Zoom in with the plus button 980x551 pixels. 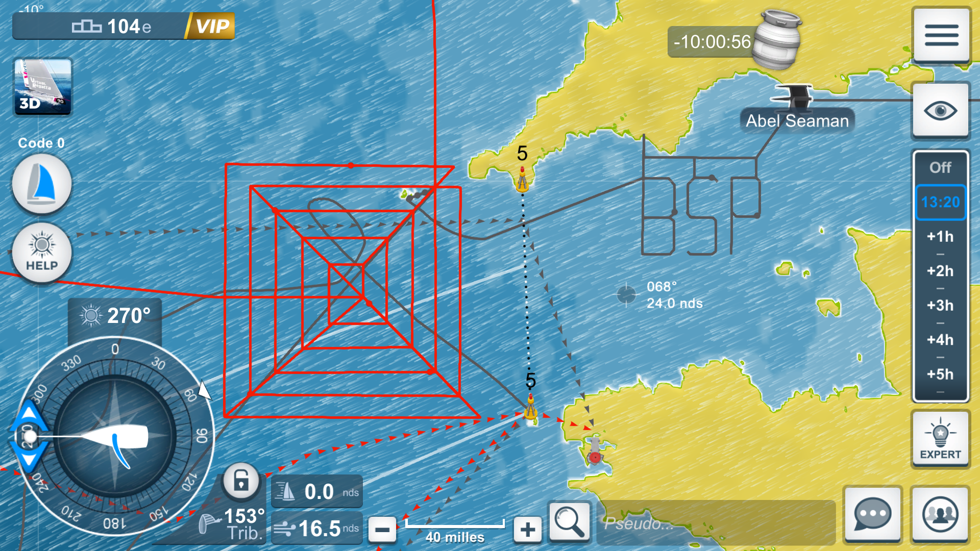(528, 529)
